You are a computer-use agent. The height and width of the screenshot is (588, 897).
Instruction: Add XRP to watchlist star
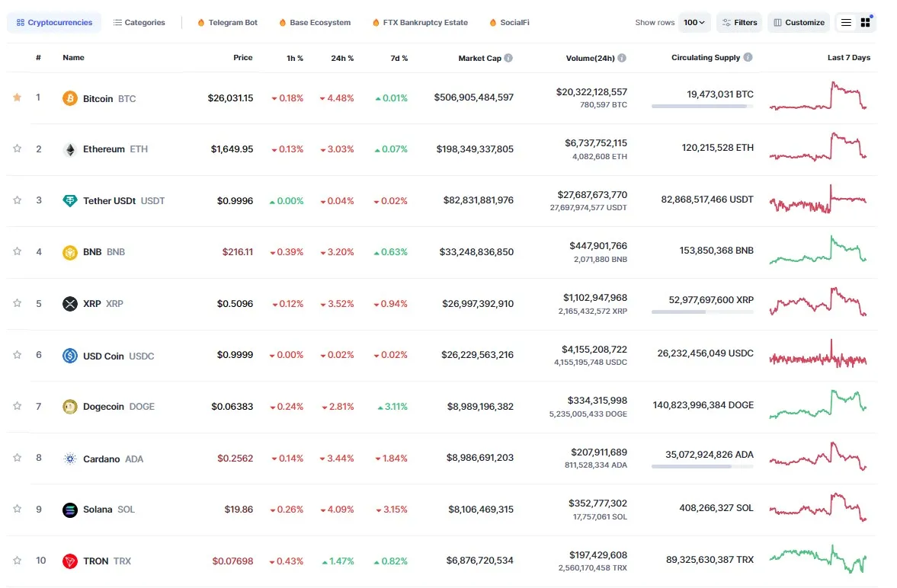click(x=18, y=303)
